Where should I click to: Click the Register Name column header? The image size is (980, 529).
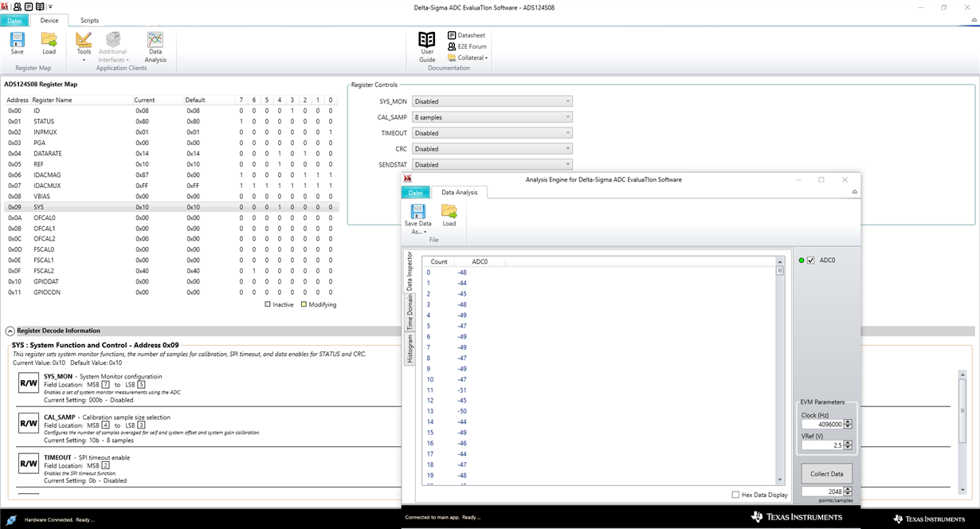click(x=82, y=100)
